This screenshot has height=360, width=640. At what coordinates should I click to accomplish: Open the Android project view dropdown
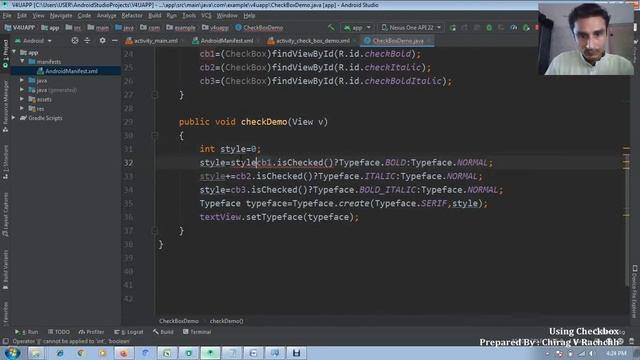(x=33, y=41)
